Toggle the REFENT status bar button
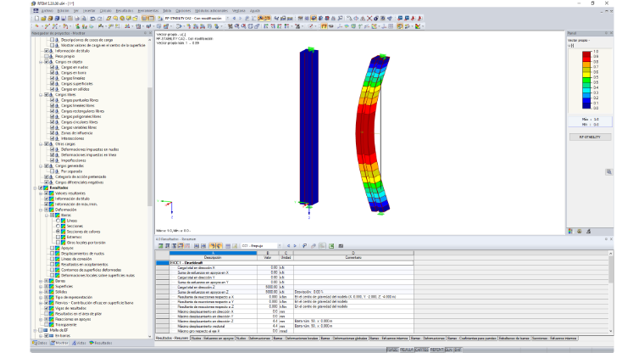Viewport: 644px width, 353px height. (x=436, y=350)
